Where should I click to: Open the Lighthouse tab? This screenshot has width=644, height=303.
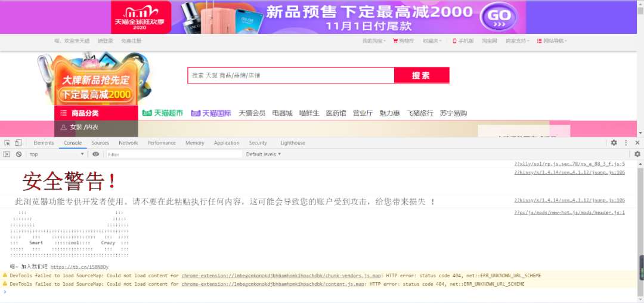tap(293, 143)
